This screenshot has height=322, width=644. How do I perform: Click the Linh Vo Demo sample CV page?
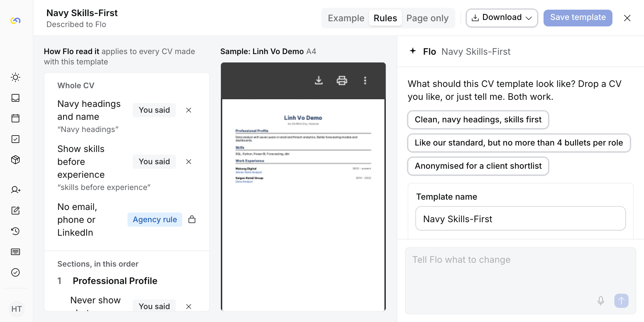click(303, 205)
